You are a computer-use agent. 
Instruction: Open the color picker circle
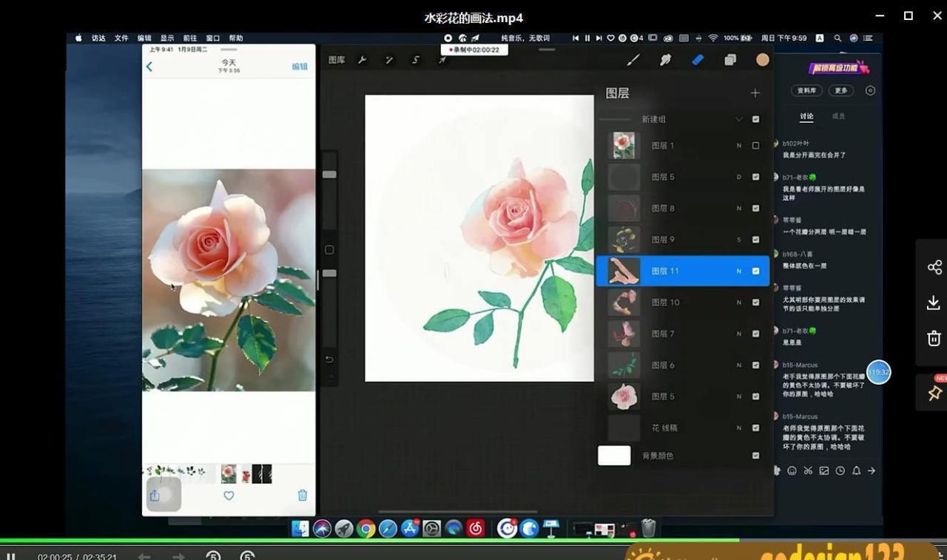[x=762, y=59]
